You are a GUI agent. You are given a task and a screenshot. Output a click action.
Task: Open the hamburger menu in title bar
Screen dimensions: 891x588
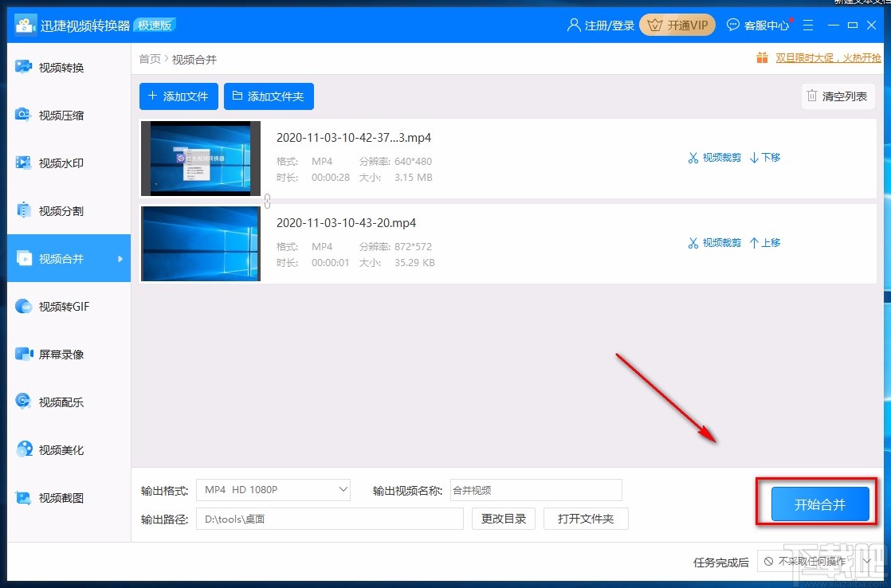coord(808,25)
